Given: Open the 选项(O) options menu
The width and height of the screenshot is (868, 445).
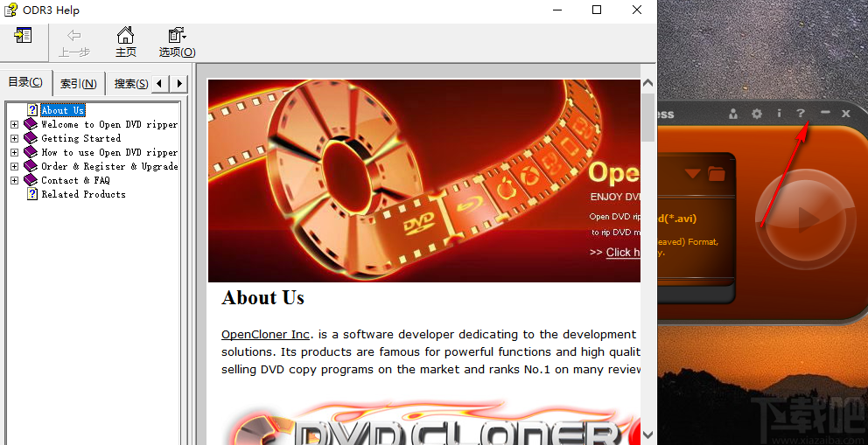Looking at the screenshot, I should (177, 43).
